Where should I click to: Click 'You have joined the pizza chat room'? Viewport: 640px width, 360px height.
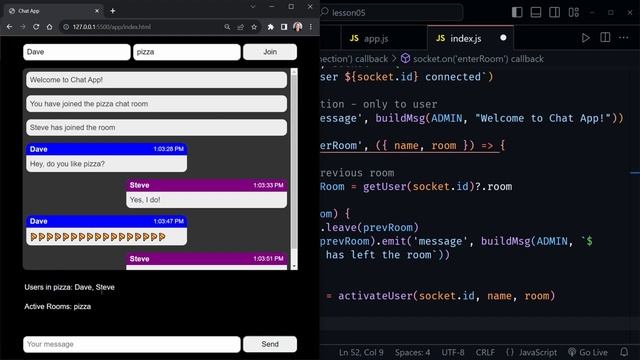156,104
